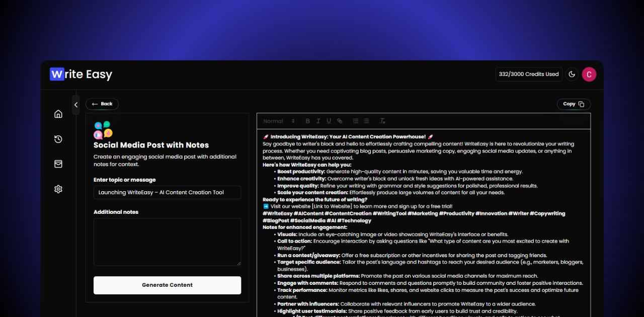Click 'Highlight user testimonials:' bullet
Screen dimensions: 644x317
(x=397, y=311)
